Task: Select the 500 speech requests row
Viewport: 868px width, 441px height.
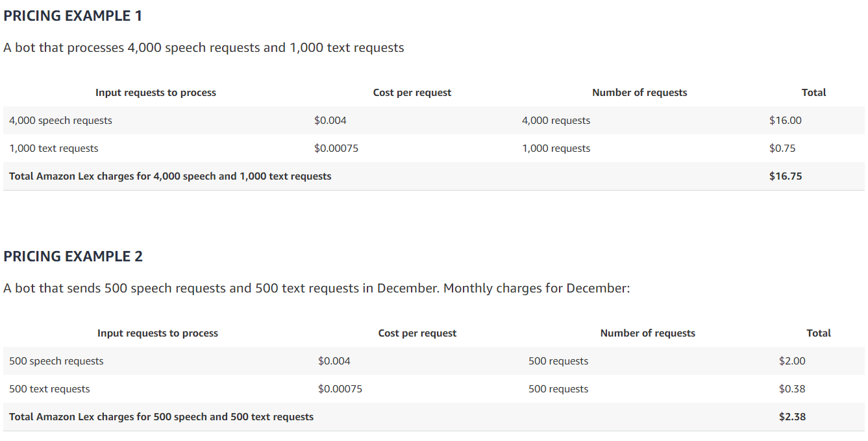Action: 56,361
